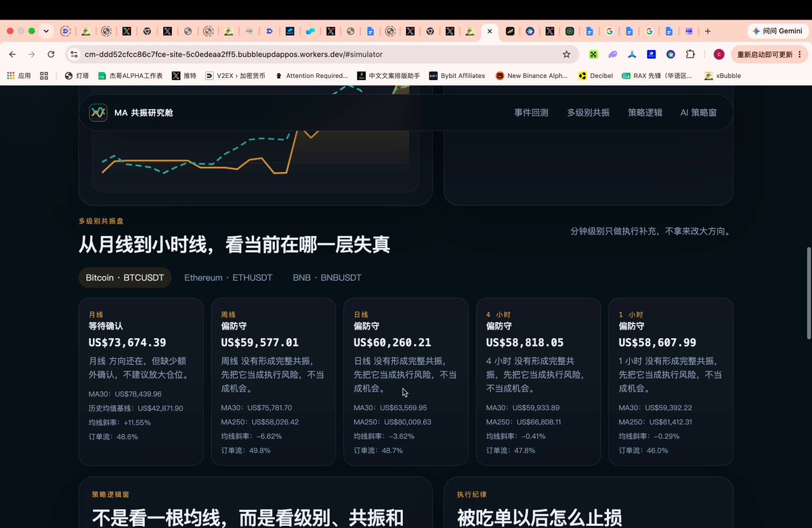Open the V2EX › 加密货币 bookmark
Viewport: 812px width, 528px height.
click(235, 76)
